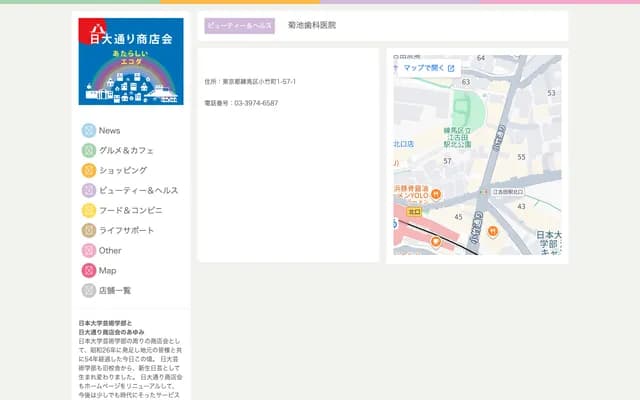Click the address line 小竹町1-57-1
Screen dimensions: 640x400
[x=250, y=82]
